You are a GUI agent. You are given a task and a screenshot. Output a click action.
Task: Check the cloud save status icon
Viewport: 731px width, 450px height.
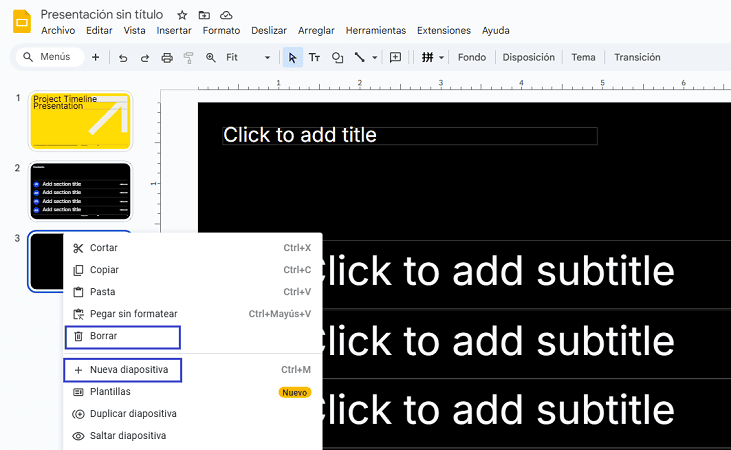226,15
